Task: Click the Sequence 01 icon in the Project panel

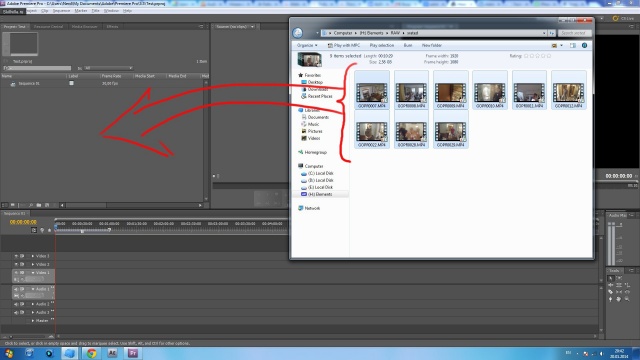Action: (x=13, y=84)
